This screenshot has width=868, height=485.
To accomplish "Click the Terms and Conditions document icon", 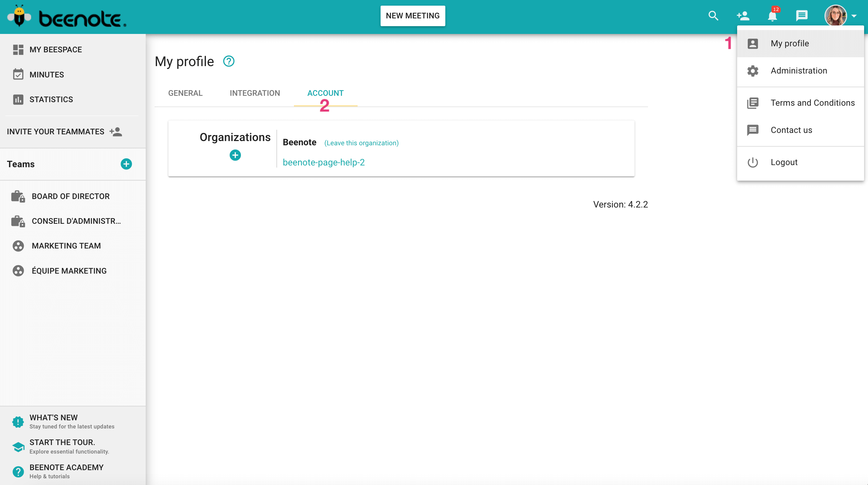I will pos(753,103).
